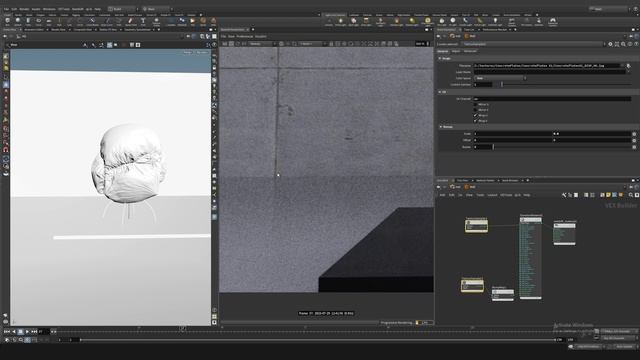This screenshot has width=640, height=360.
Task: Add the Gamepad Camera from shelf
Action: 553,22
